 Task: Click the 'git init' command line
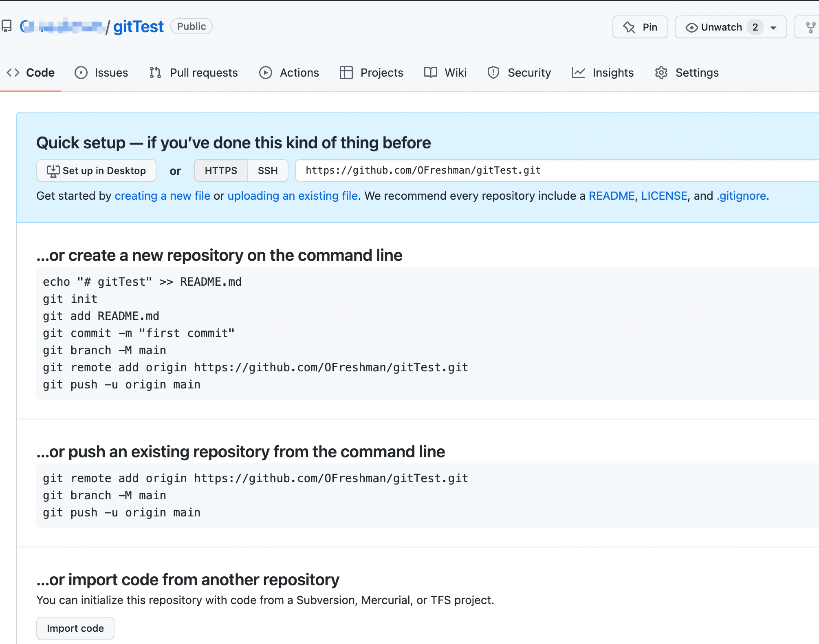tap(70, 299)
